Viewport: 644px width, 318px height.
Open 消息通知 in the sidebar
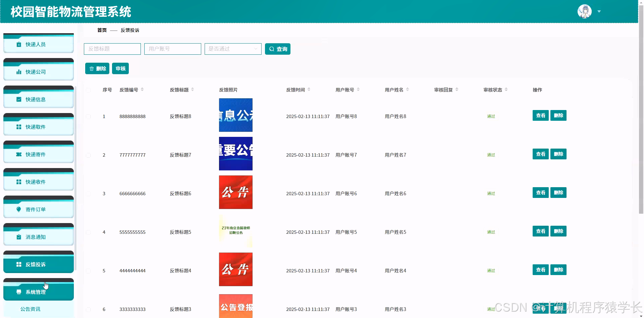click(38, 236)
